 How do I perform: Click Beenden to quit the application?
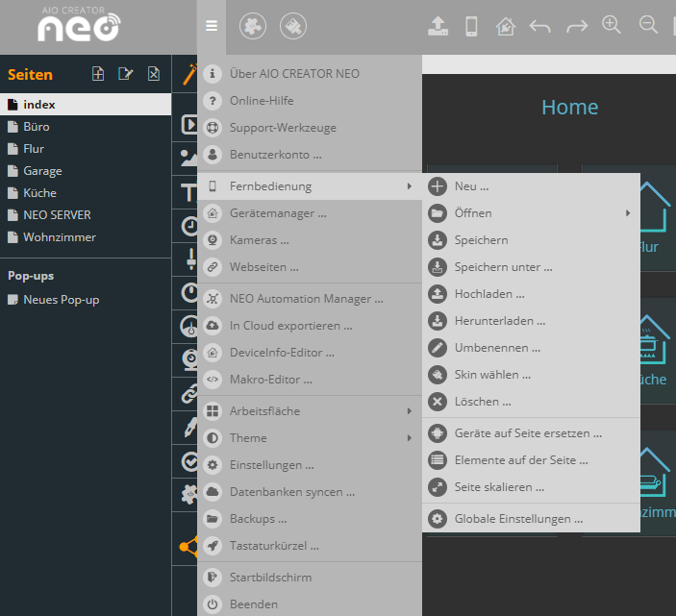click(x=254, y=604)
